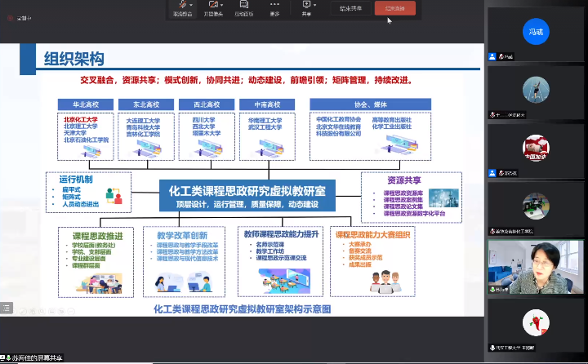Expand the share options arrow
The width and height of the screenshot is (588, 364).
point(317,5)
